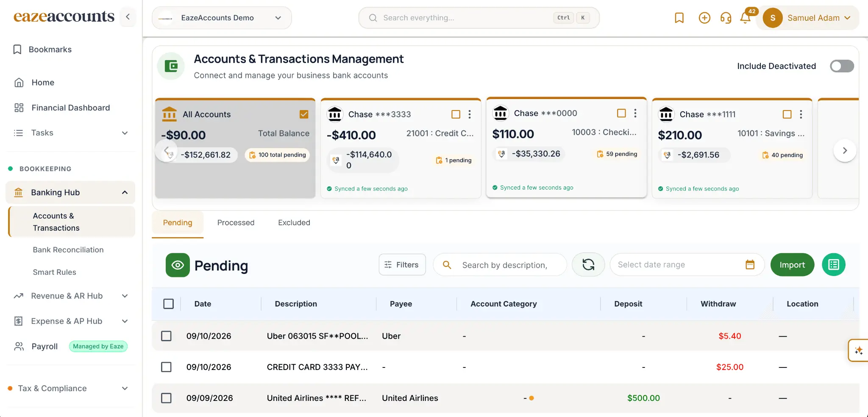This screenshot has height=417, width=868.
Task: Click the Home icon in sidebar
Action: (x=19, y=83)
